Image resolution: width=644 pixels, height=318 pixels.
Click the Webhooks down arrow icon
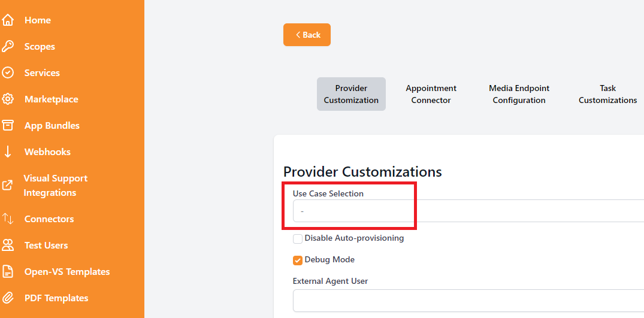point(8,152)
